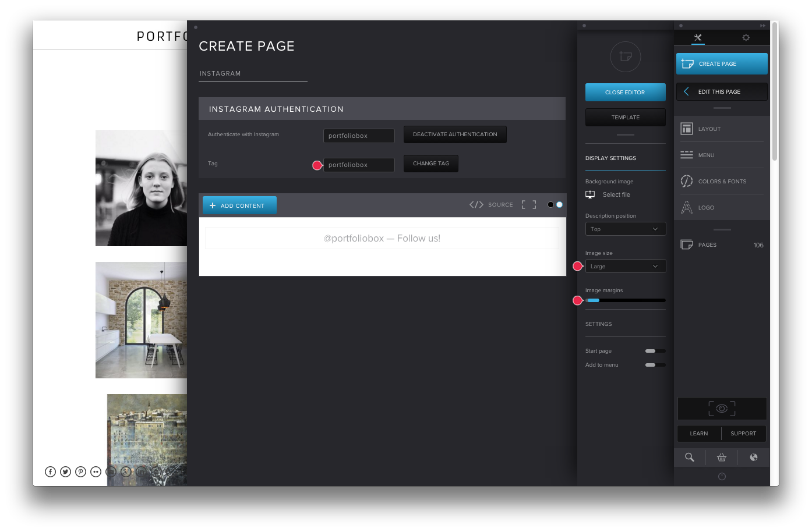Screen dimensions: 812x532
Task: Click Deactivate Authentication button
Action: point(455,134)
